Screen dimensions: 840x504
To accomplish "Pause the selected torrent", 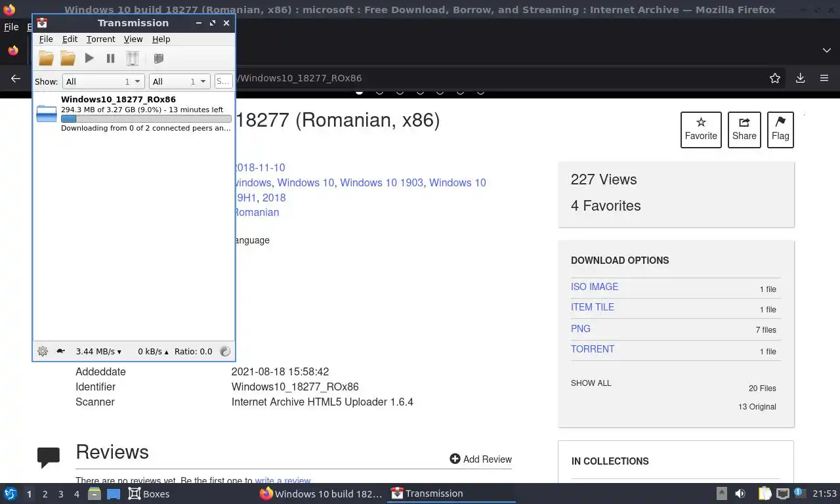I will tap(110, 58).
